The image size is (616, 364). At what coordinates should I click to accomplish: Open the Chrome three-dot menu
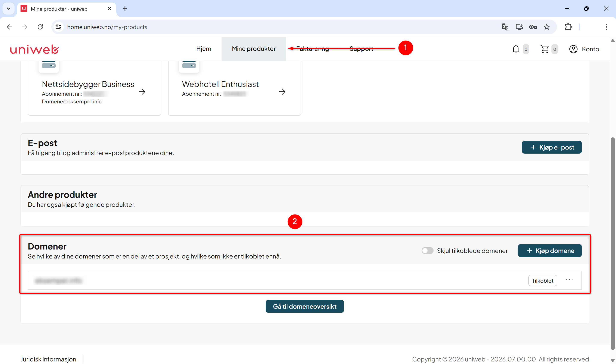click(x=606, y=27)
